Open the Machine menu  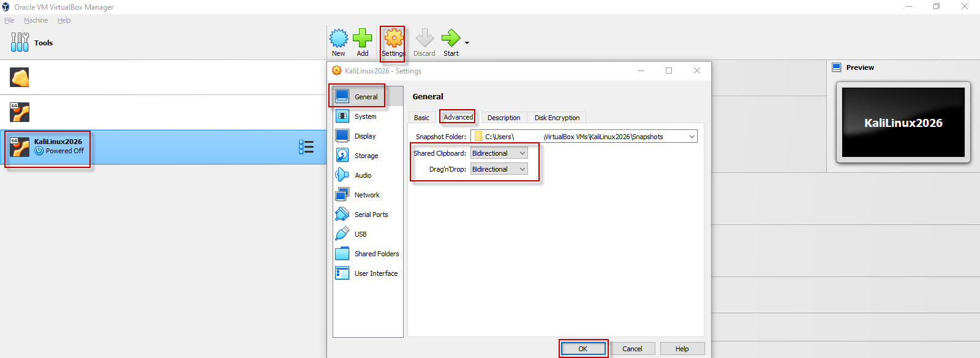36,20
